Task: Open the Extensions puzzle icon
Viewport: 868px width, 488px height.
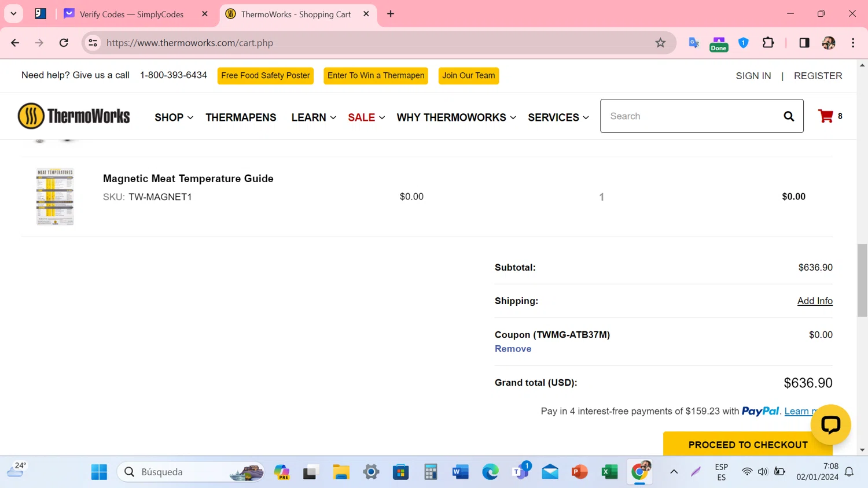Action: [768, 43]
